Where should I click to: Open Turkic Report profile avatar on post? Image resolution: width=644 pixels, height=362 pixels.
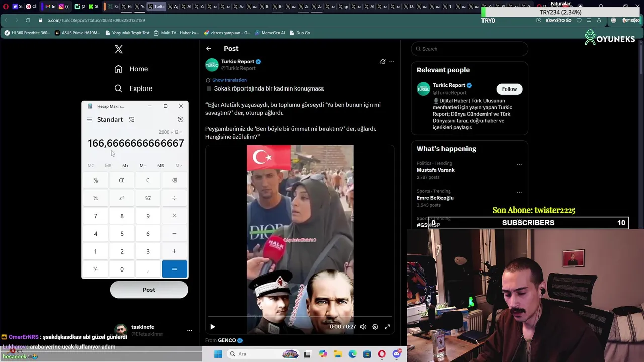(x=212, y=65)
